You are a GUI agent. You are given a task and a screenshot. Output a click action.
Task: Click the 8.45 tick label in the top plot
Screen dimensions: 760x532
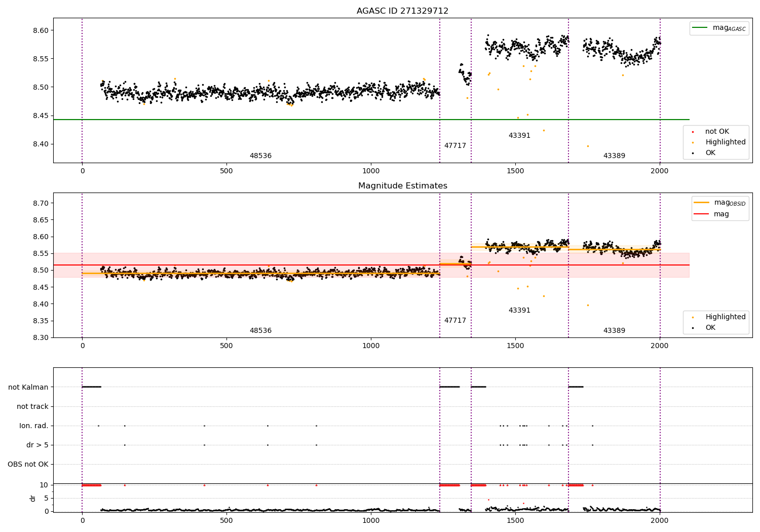tap(41, 116)
